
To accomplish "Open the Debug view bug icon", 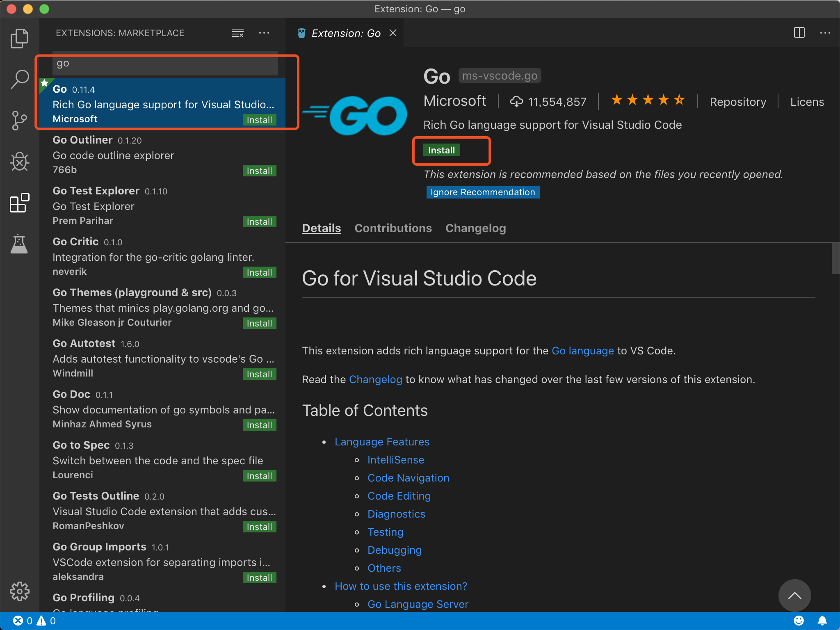I will pyautogui.click(x=19, y=162).
